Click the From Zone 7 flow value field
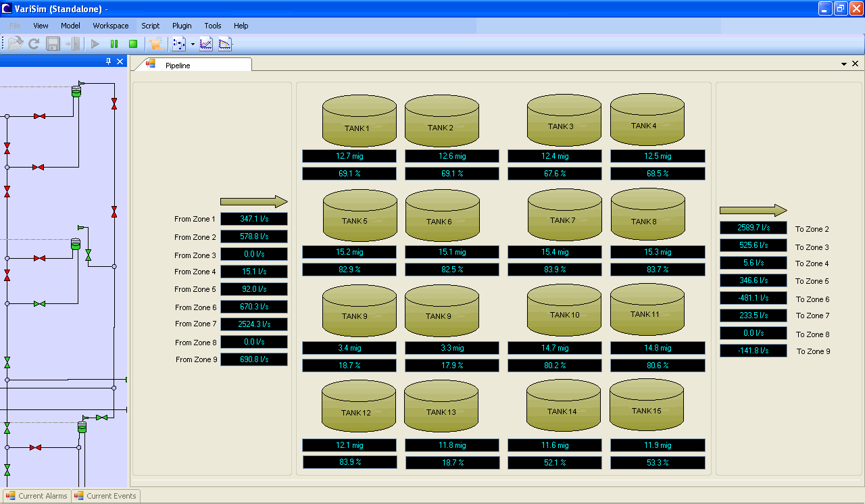Screen dimensions: 865x504 [x=253, y=324]
